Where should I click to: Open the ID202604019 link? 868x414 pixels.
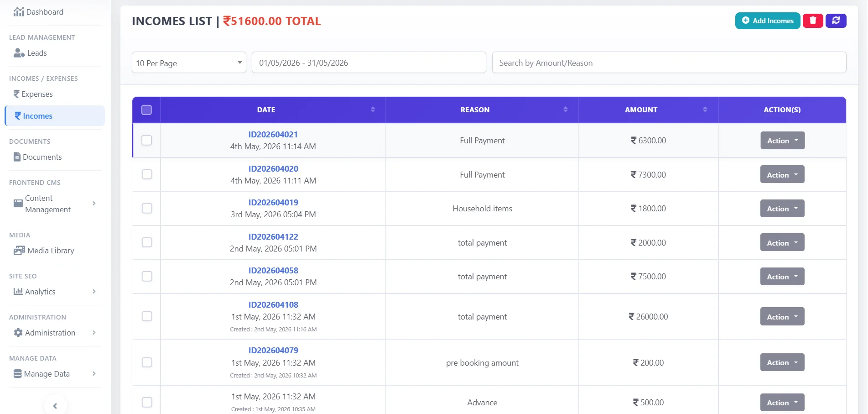click(273, 203)
